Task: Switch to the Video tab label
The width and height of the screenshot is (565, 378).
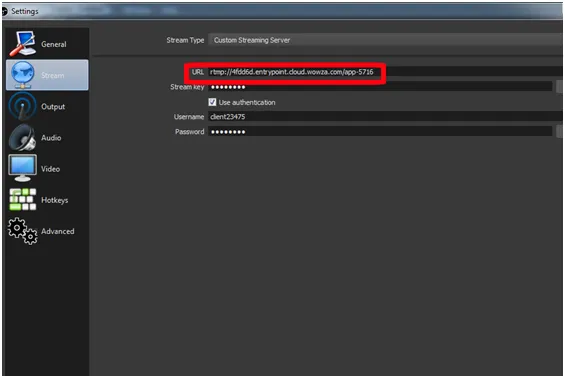Action: pos(50,169)
